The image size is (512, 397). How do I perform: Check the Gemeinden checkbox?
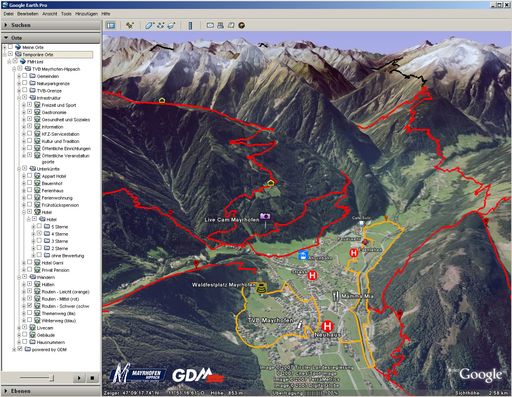(25, 76)
